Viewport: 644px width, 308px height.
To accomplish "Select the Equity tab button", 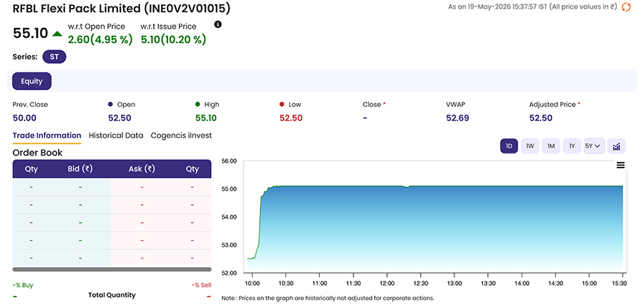I will 31,81.
